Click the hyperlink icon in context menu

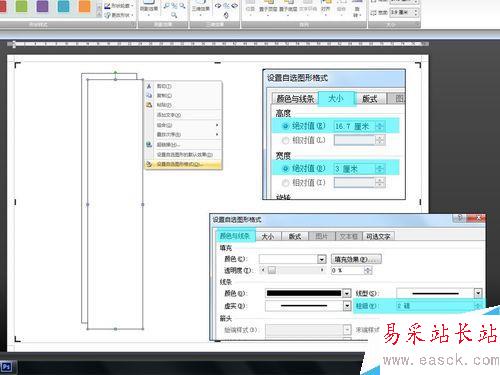pos(149,145)
